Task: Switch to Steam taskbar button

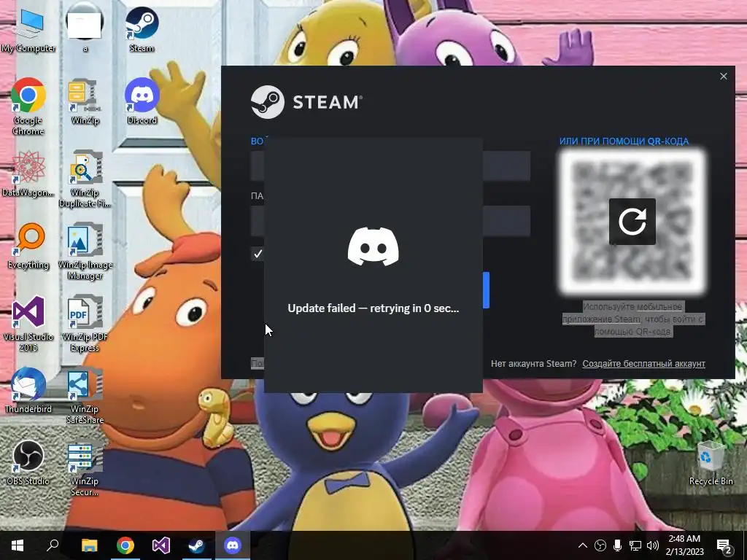Action: [196, 545]
